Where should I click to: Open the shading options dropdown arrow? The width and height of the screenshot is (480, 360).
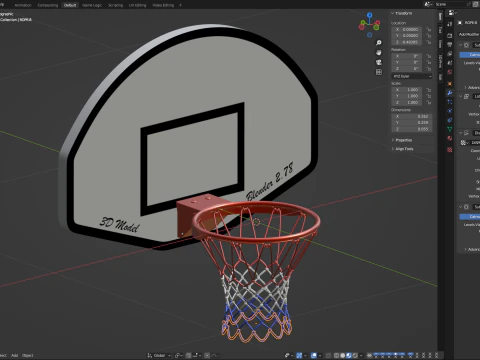click(x=361, y=355)
